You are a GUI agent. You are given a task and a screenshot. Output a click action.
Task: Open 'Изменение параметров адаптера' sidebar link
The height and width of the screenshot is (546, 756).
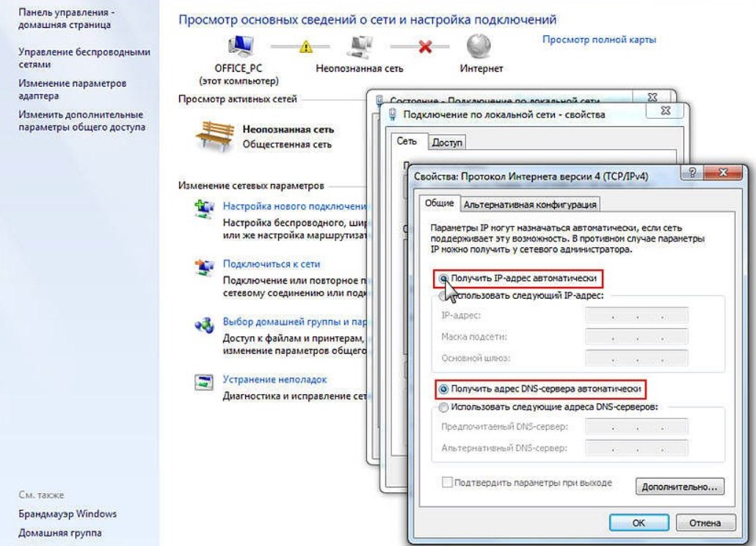pyautogui.click(x=73, y=90)
